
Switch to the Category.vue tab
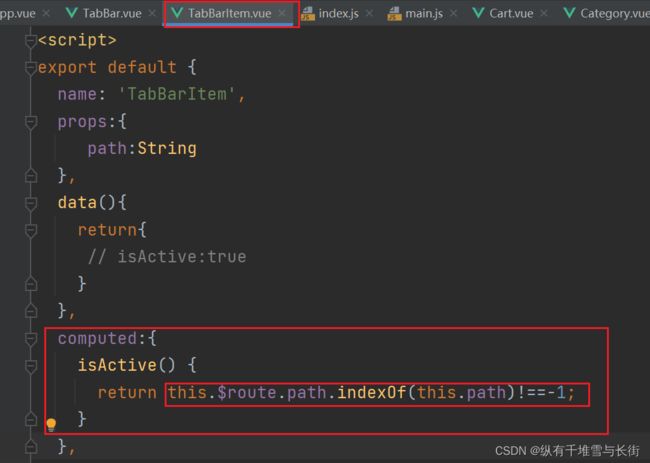[x=606, y=13]
